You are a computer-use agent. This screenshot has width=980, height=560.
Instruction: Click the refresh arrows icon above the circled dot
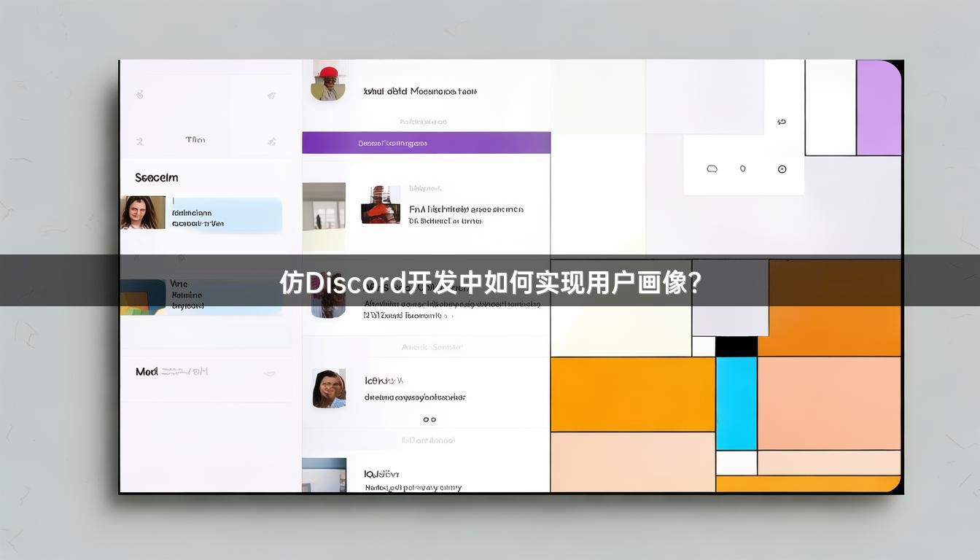tap(782, 122)
